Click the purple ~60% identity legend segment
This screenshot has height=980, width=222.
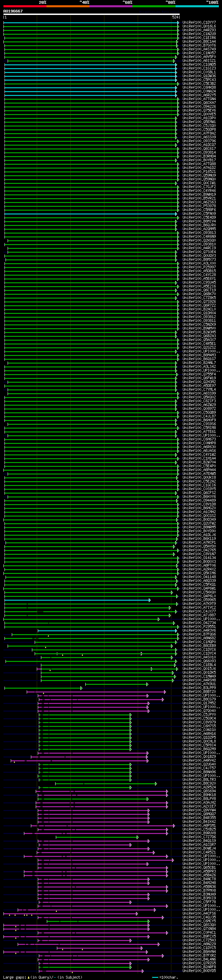click(x=111, y=7)
